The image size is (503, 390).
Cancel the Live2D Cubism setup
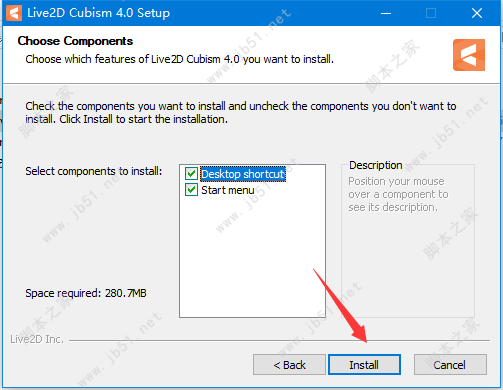(450, 365)
